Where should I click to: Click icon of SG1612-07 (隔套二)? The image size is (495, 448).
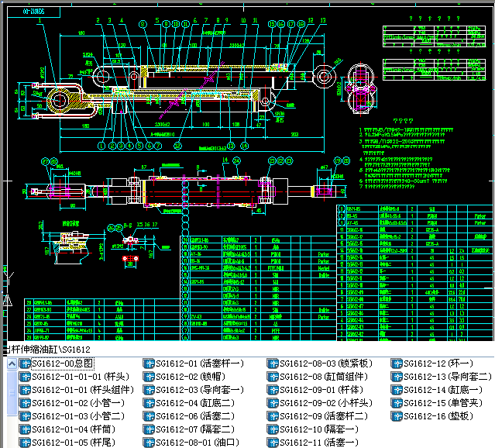(149, 429)
